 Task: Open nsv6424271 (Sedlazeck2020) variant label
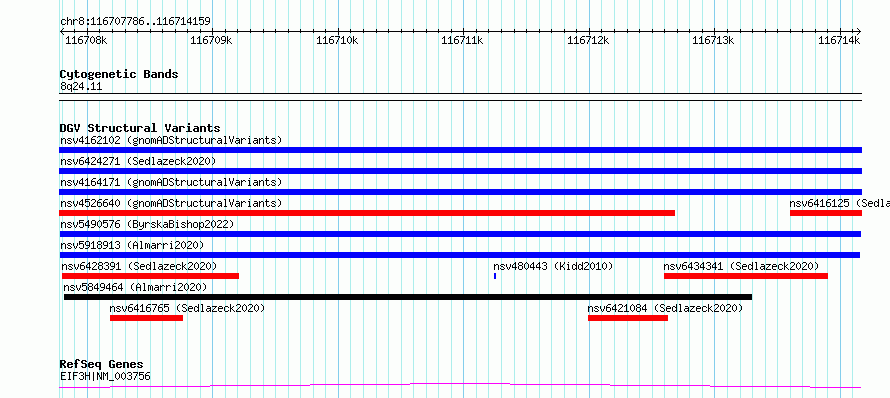point(138,161)
